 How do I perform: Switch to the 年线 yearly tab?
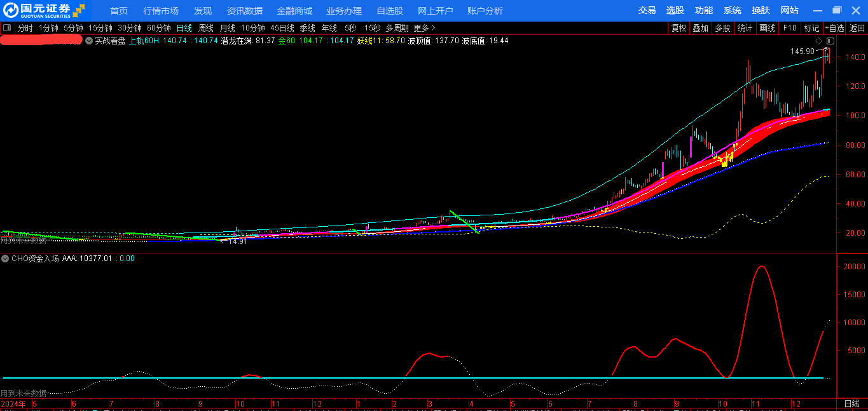click(x=329, y=28)
